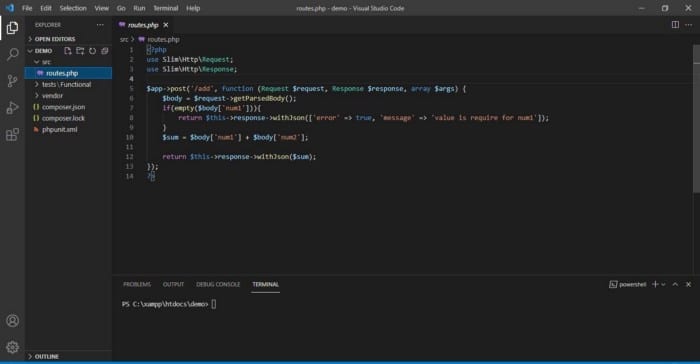
Task: Open the View menu
Action: (x=101, y=8)
